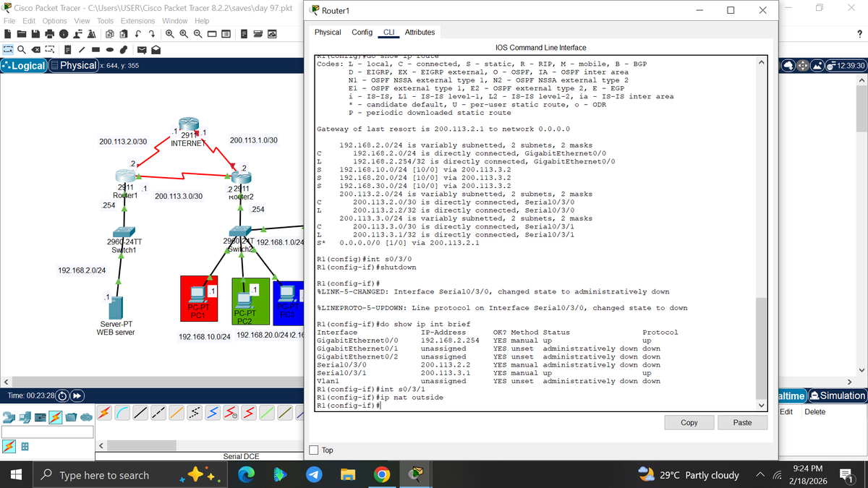The height and width of the screenshot is (488, 868).
Task: Open the Extensions menu
Action: coord(137,21)
